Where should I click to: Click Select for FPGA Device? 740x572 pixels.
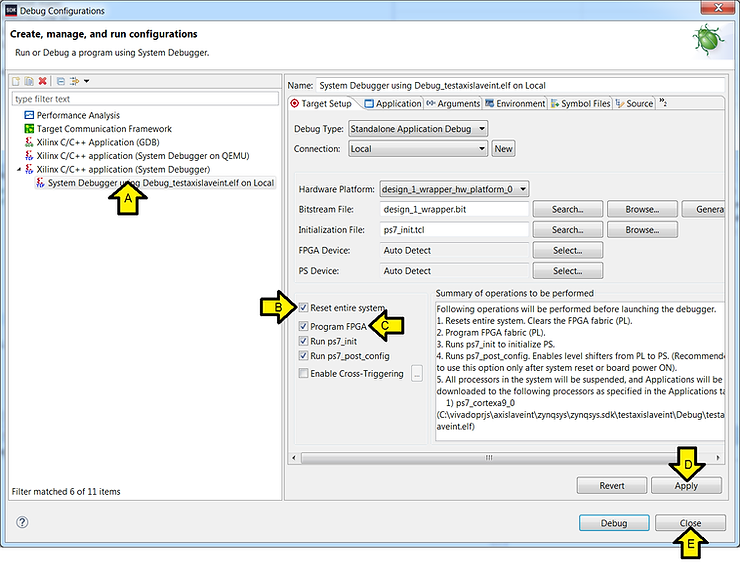coord(568,250)
